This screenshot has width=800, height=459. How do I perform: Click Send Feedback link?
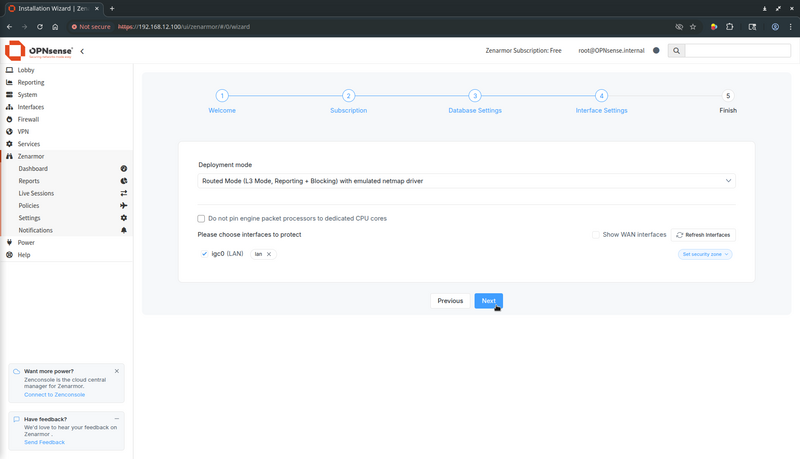coord(44,442)
